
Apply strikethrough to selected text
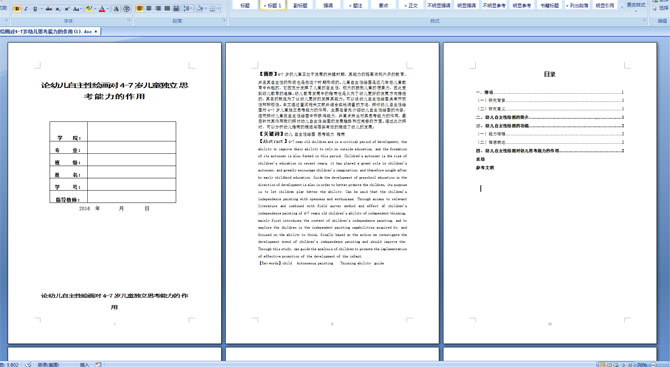coord(49,9)
